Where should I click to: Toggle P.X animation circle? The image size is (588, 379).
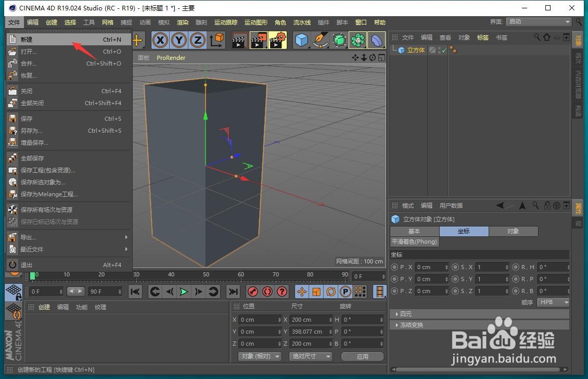[x=394, y=267]
